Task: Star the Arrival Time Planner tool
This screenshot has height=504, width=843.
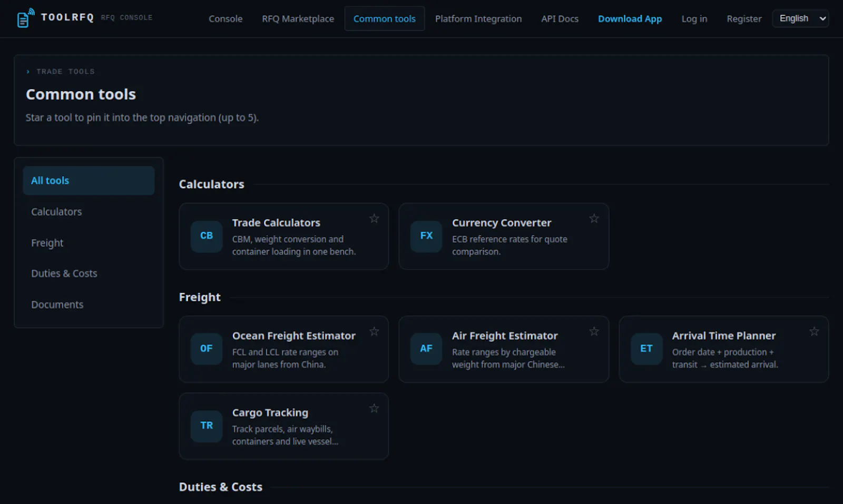Action: pyautogui.click(x=814, y=331)
